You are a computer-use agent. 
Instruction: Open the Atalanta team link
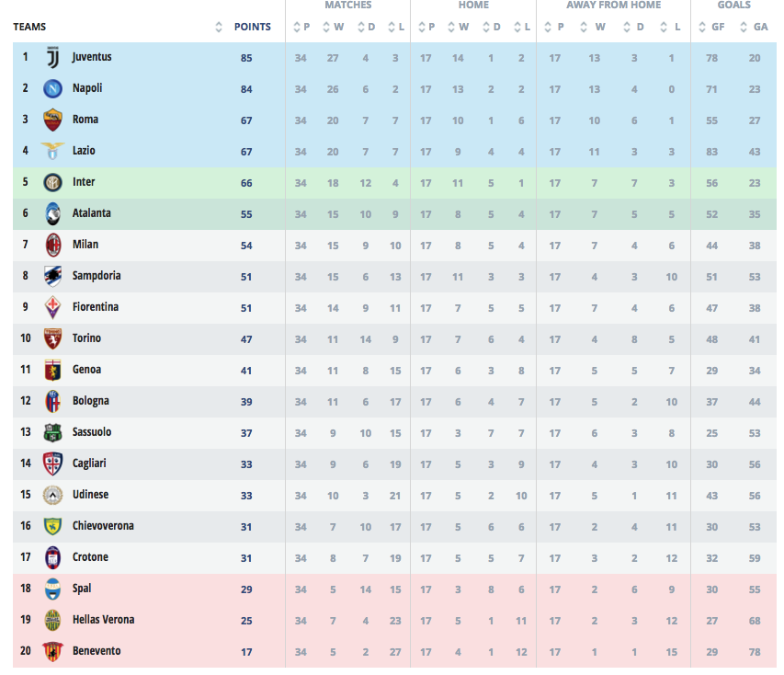92,213
